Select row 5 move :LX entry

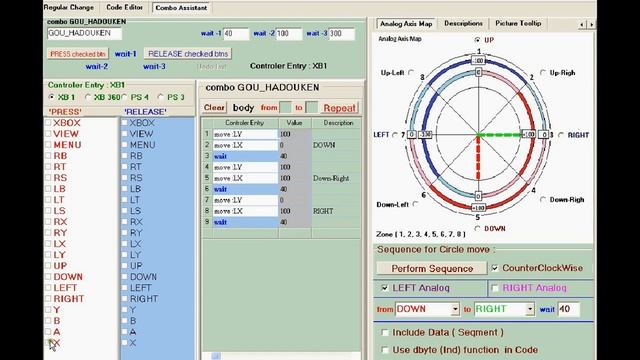245,178
